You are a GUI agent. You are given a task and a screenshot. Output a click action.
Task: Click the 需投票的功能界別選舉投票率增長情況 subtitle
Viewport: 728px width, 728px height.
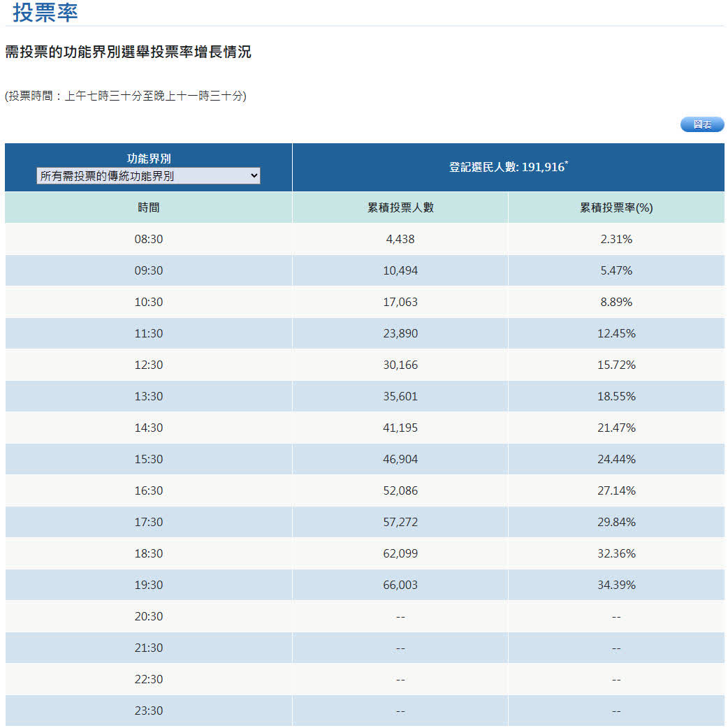click(128, 52)
